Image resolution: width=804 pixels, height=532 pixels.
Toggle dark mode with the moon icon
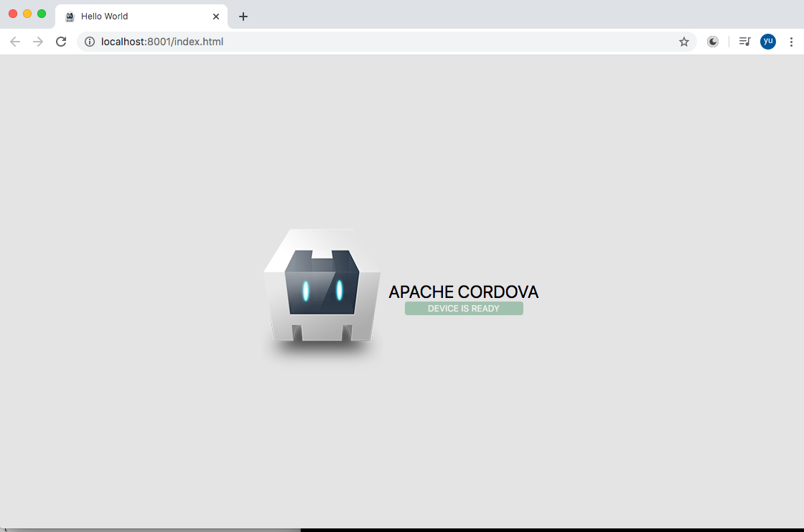(713, 42)
